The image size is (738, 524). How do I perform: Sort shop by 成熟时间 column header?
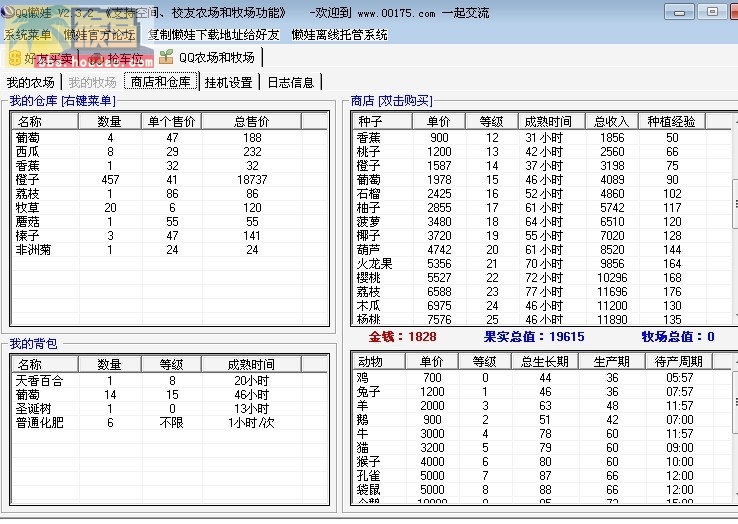coord(552,122)
